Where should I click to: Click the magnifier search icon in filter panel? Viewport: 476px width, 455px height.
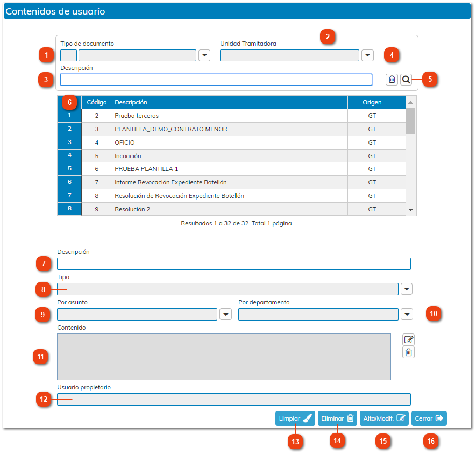pyautogui.click(x=406, y=80)
